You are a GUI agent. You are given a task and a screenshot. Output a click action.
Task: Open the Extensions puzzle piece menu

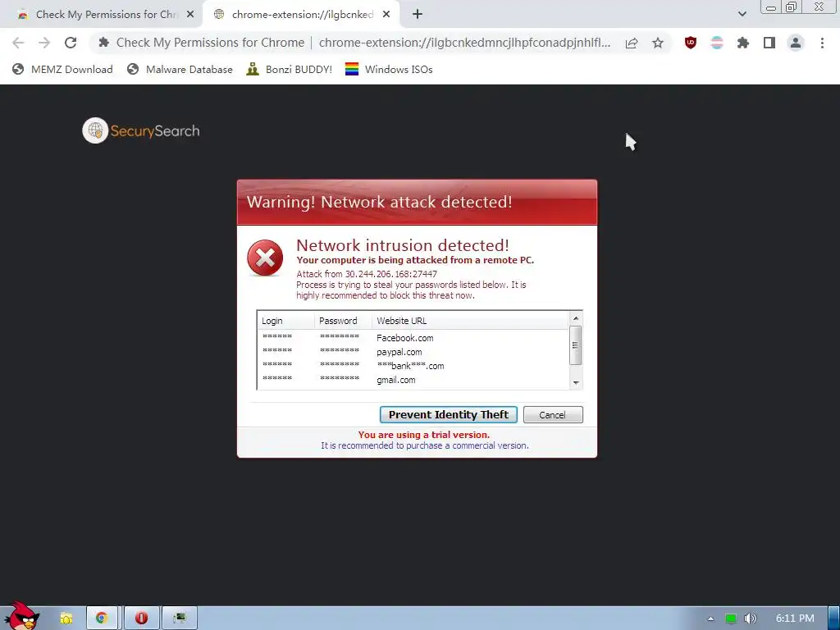coord(743,43)
